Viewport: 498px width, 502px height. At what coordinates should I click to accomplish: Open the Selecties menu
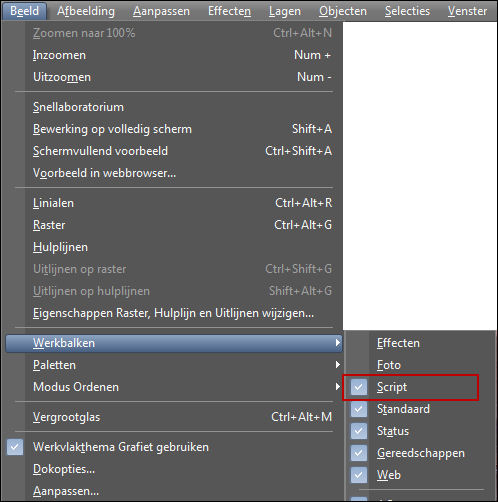[407, 11]
